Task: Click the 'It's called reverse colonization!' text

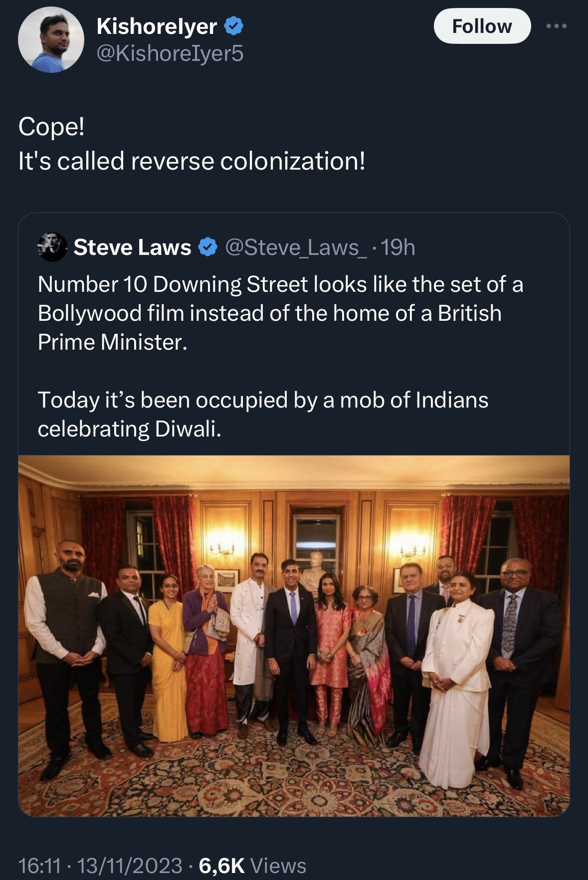Action: [x=192, y=161]
